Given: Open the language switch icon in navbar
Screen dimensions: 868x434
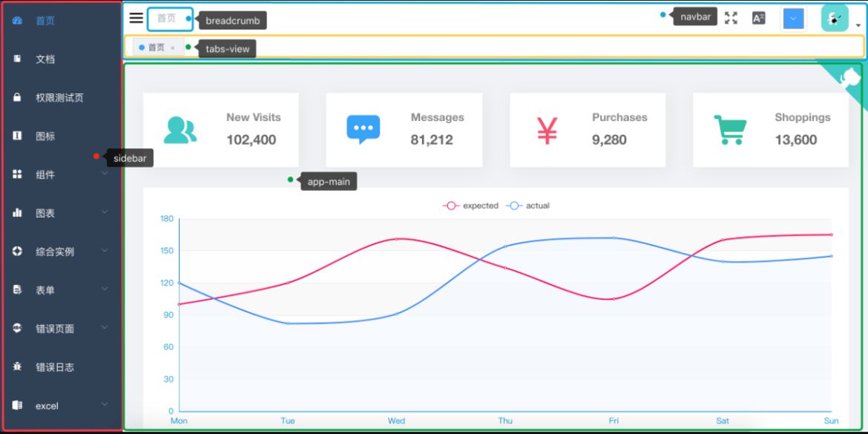Looking at the screenshot, I should [758, 19].
